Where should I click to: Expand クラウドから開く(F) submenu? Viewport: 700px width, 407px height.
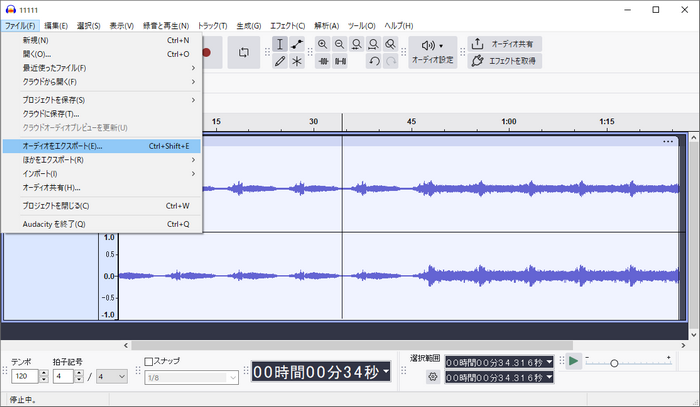[x=102, y=82]
